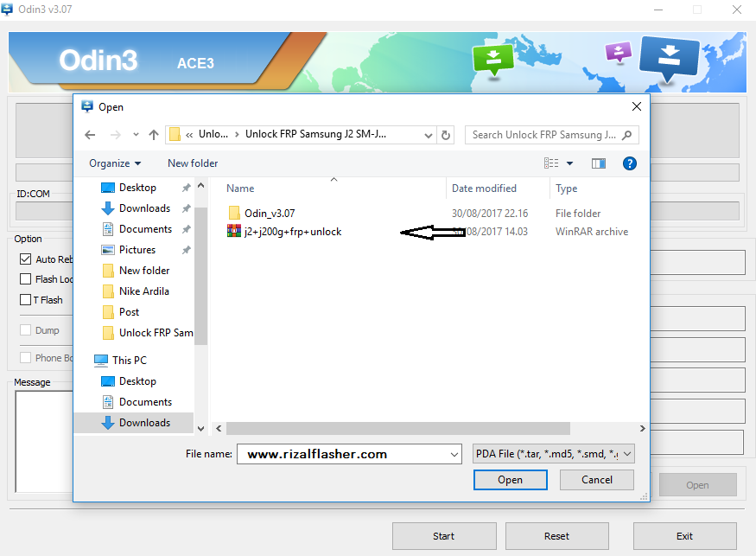
Task: Enable the Flash Lock checkbox
Action: click(x=26, y=279)
